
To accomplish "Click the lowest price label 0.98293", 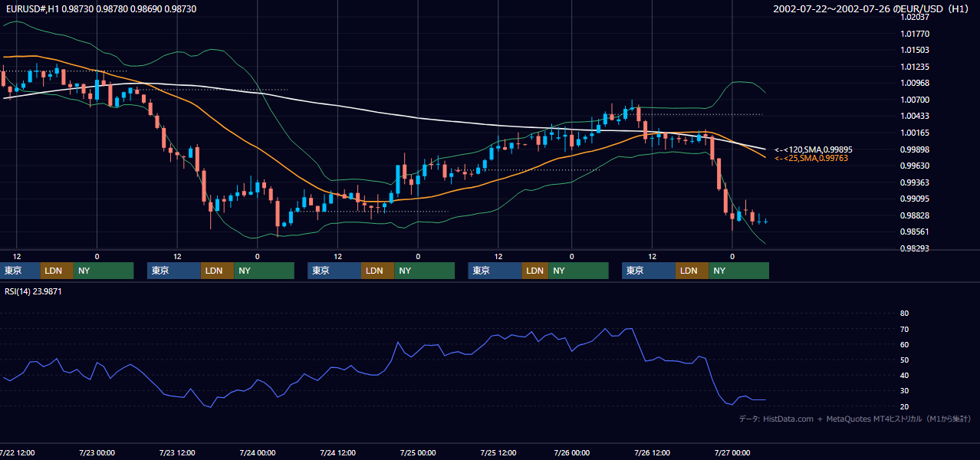I will (915, 248).
